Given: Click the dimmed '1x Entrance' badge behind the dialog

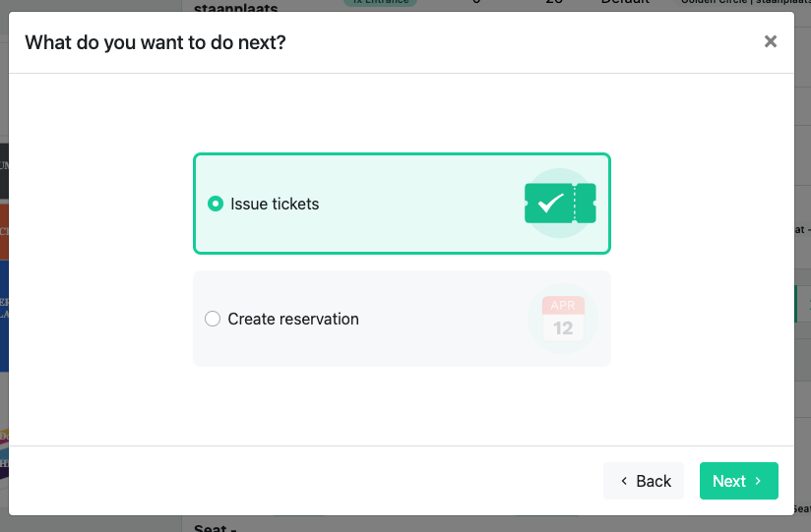Looking at the screenshot, I should [380, 3].
